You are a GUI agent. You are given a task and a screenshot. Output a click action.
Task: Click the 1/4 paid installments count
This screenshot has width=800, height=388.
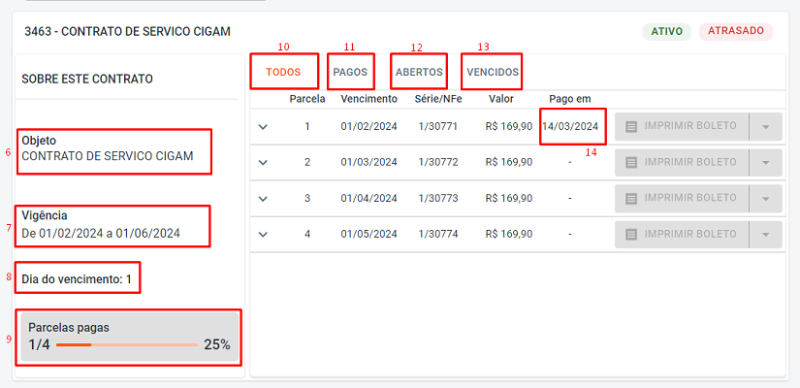[x=39, y=345]
